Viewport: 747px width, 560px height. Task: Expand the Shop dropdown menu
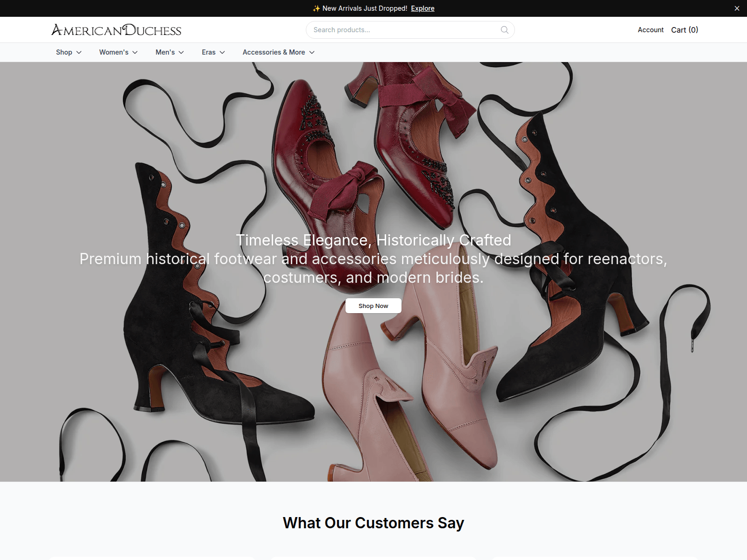[69, 52]
